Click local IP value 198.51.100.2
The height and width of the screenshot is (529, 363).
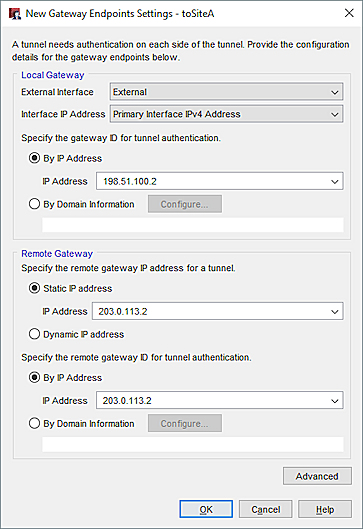(x=130, y=182)
